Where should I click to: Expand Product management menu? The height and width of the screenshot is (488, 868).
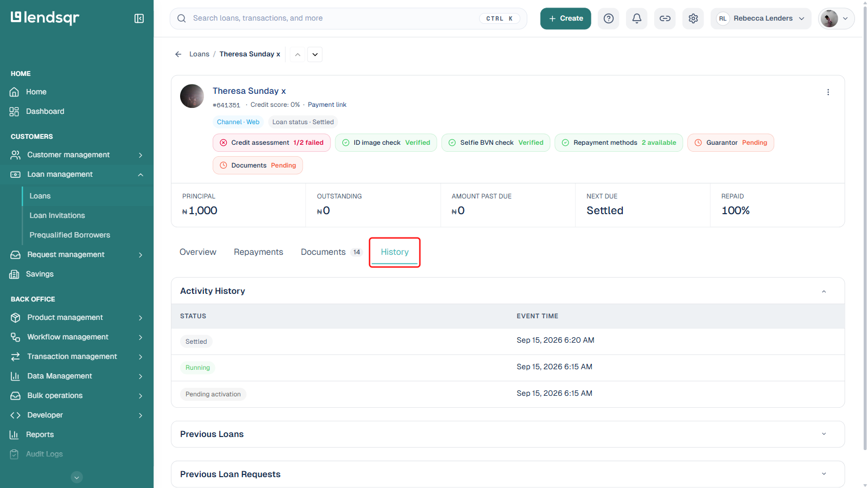tap(76, 318)
